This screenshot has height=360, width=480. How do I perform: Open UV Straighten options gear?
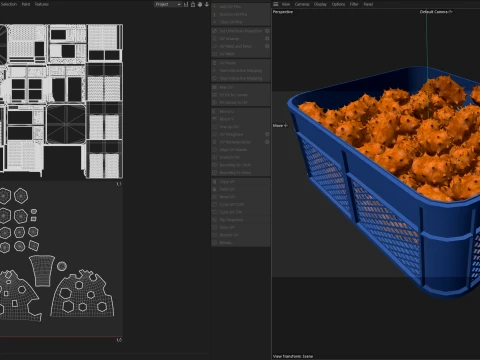[267, 134]
